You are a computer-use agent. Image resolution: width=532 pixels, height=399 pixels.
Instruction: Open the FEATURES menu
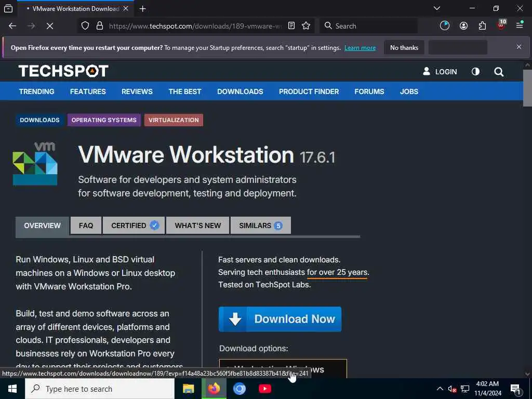(x=88, y=91)
